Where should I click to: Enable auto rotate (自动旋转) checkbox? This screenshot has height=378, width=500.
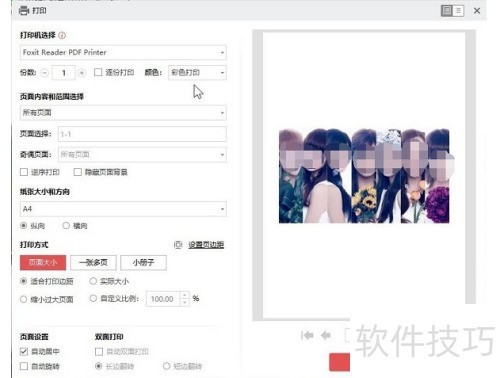tap(24, 366)
